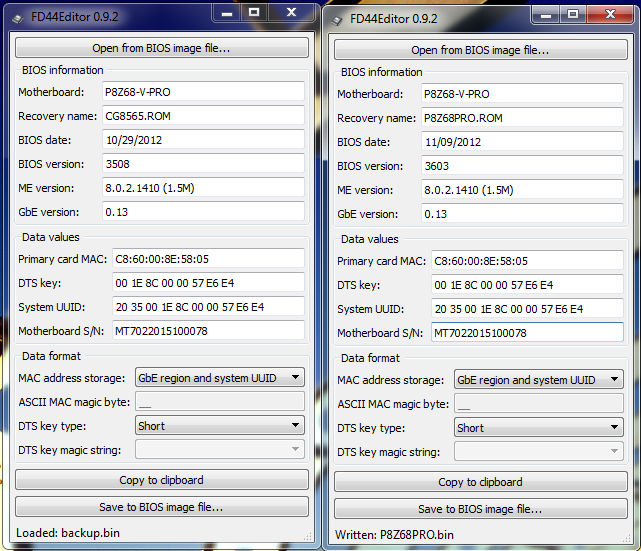Focus DTS key field in left window
641x551 pixels.
tap(208, 283)
